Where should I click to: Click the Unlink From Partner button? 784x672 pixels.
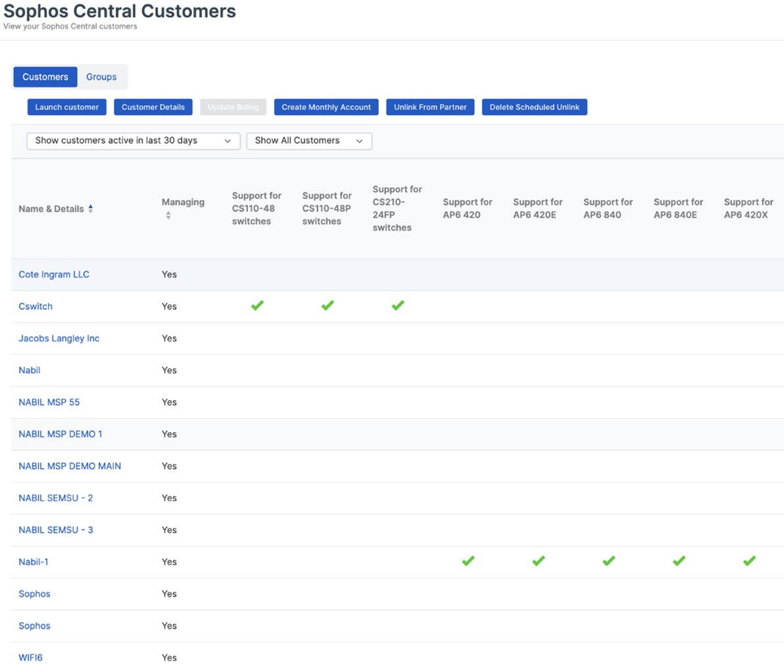click(430, 107)
